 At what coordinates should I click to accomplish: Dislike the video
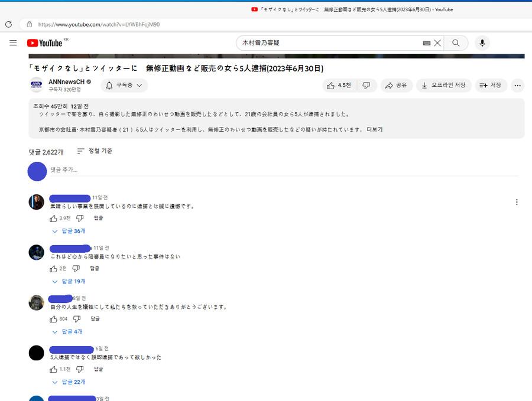(366, 86)
